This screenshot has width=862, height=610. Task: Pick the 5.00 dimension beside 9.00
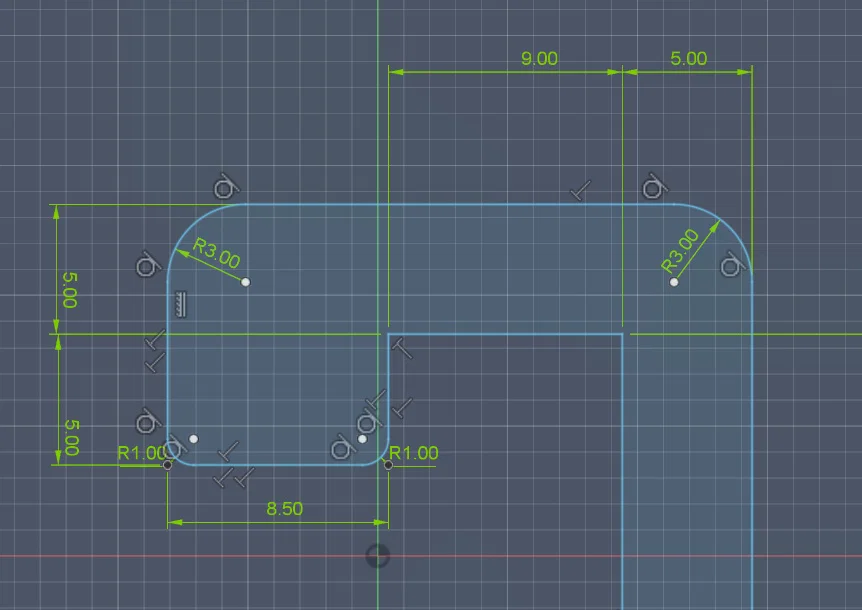(x=688, y=58)
